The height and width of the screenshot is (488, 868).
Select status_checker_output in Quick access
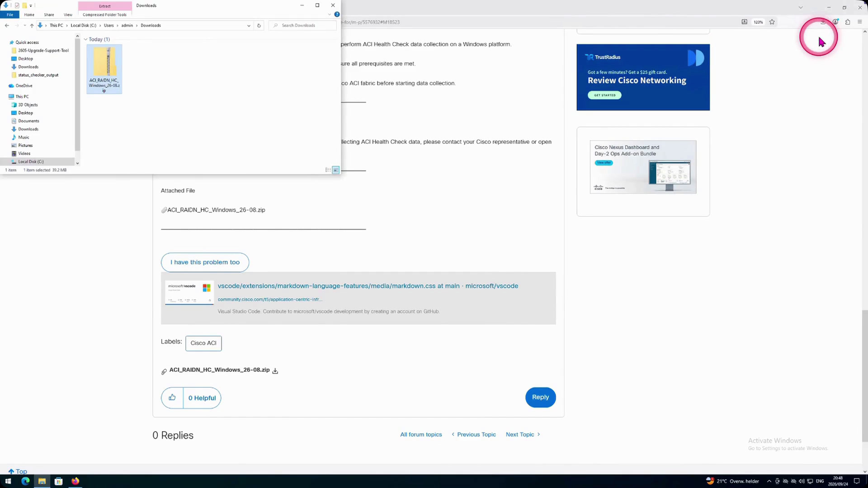tap(38, 75)
